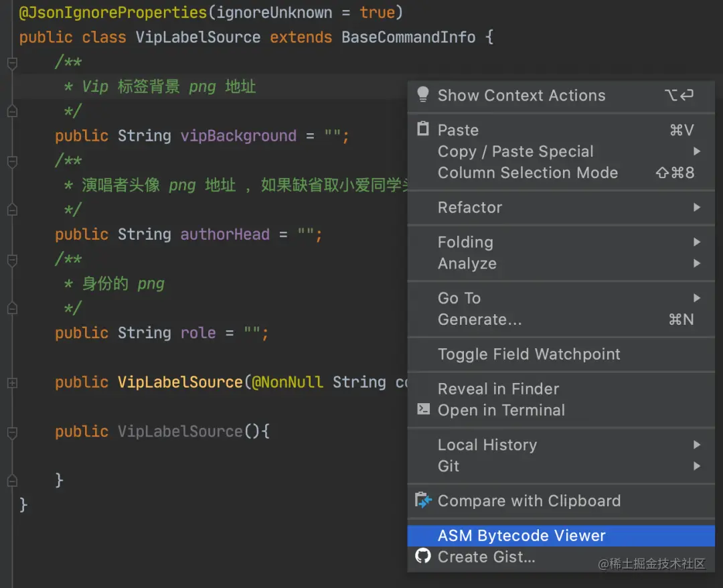Screen dimensions: 723x588
Task: Select Open in Terminal
Action: pos(561,410)
